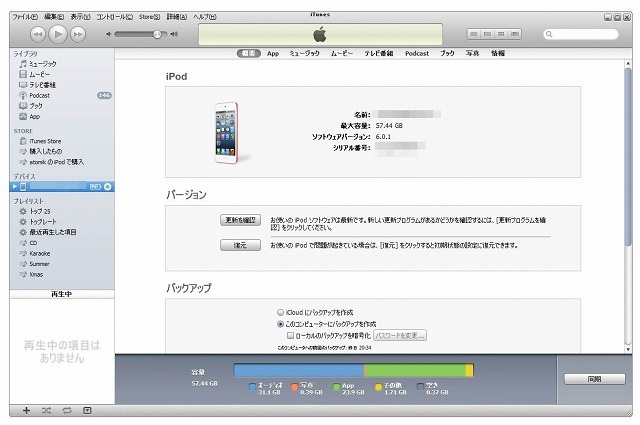Switch to list view button
Image resolution: width=640 pixels, height=425 pixels.
click(x=474, y=34)
